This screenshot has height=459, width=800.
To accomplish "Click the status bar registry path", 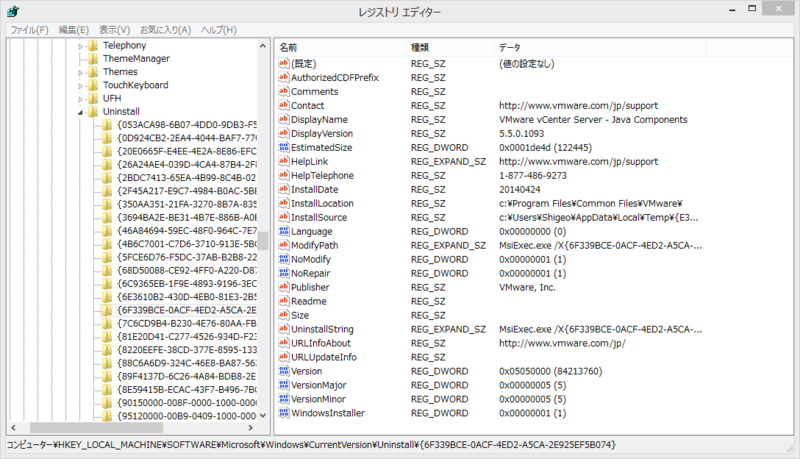I will (x=311, y=445).
